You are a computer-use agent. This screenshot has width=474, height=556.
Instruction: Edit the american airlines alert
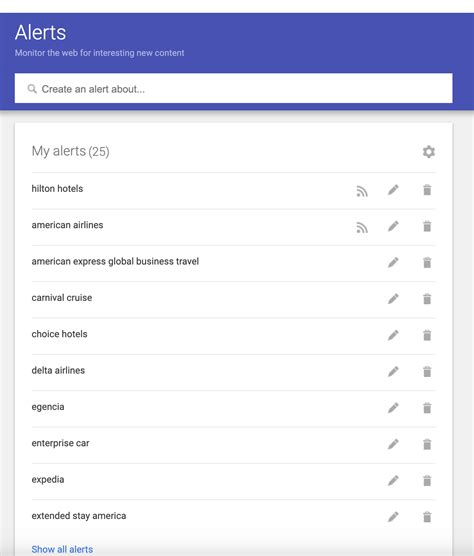(x=393, y=226)
